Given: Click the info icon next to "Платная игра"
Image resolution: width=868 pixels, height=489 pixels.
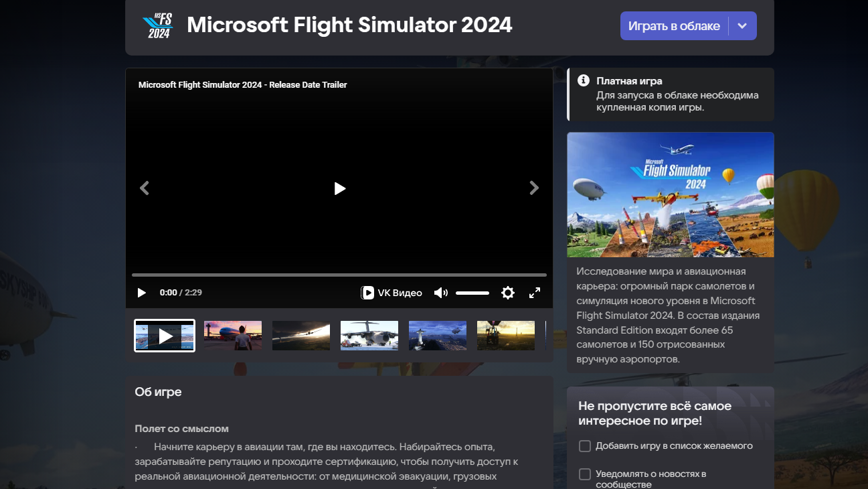Looking at the screenshot, I should tap(584, 81).
